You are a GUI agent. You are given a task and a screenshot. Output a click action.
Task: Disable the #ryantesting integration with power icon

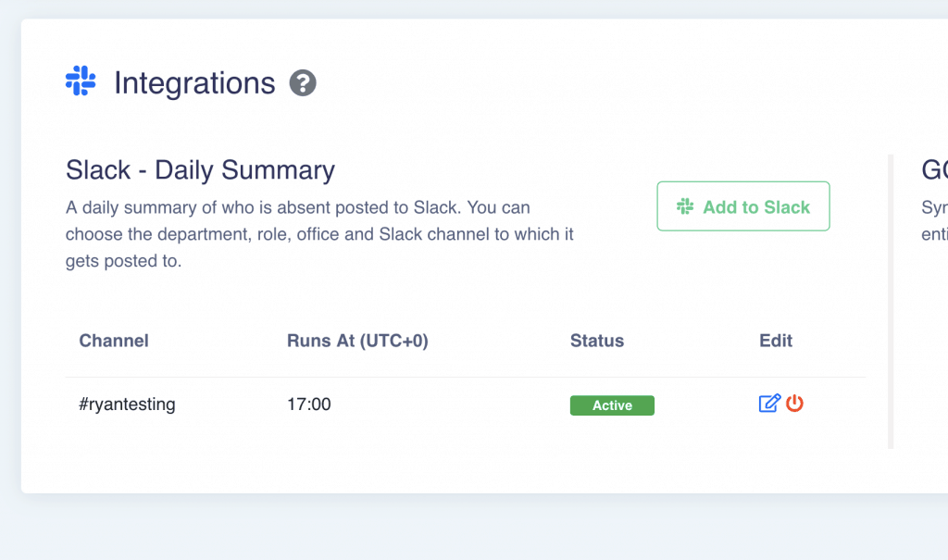pos(794,404)
